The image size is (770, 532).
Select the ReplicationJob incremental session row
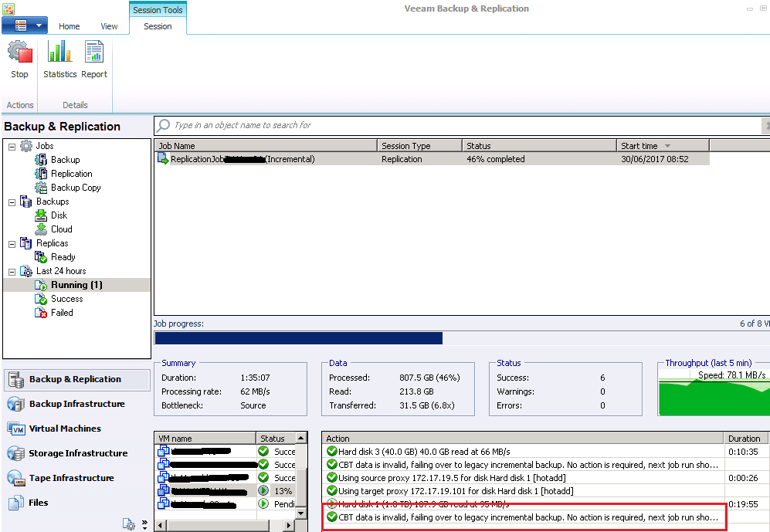pos(432,160)
